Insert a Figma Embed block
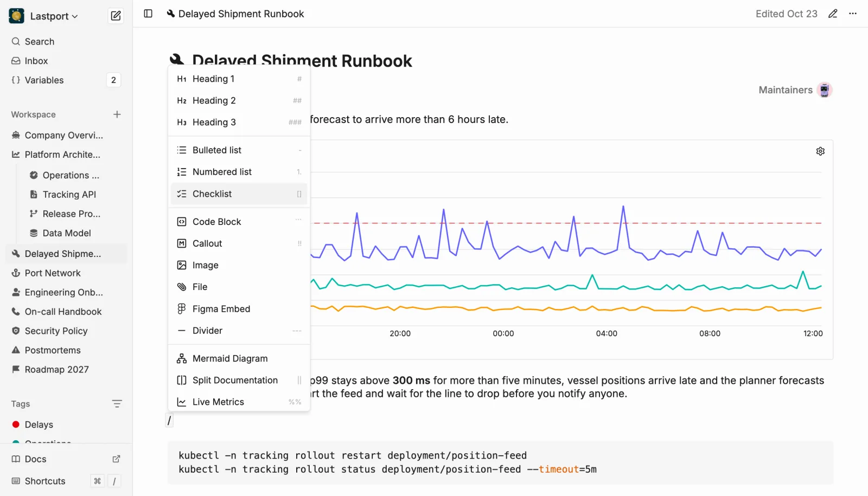Screen dimensions: 868x496 (239, 309)
